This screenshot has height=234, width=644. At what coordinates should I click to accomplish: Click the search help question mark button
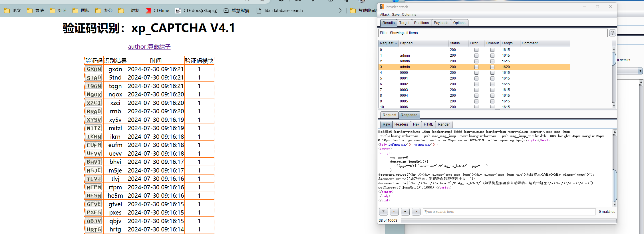pyautogui.click(x=383, y=212)
